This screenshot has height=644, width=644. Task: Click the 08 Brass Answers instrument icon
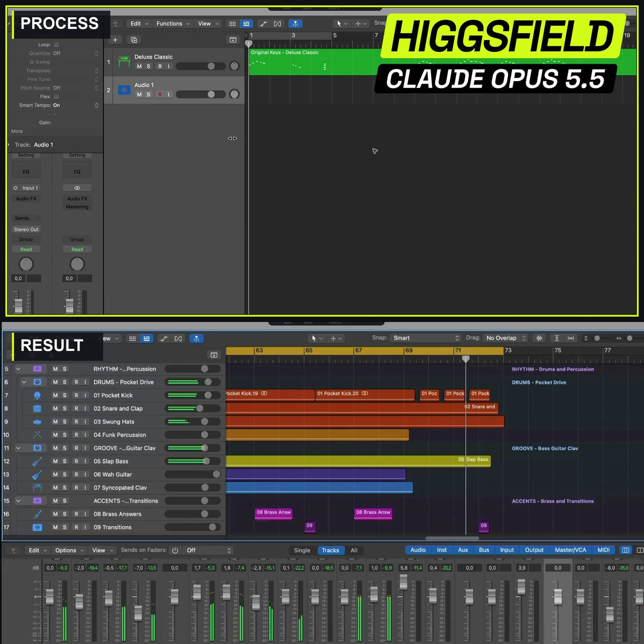click(x=37, y=514)
